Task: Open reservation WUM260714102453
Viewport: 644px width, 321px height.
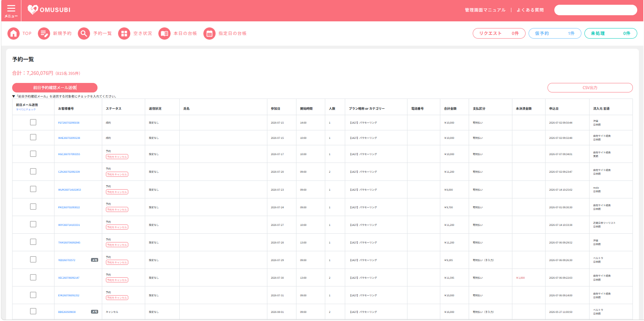Action: click(x=69, y=190)
